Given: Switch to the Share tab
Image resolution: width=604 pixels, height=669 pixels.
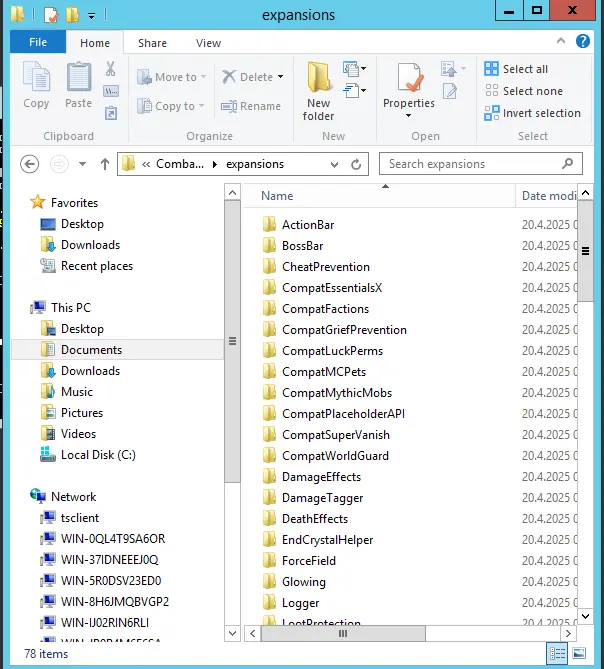Looking at the screenshot, I should point(152,43).
